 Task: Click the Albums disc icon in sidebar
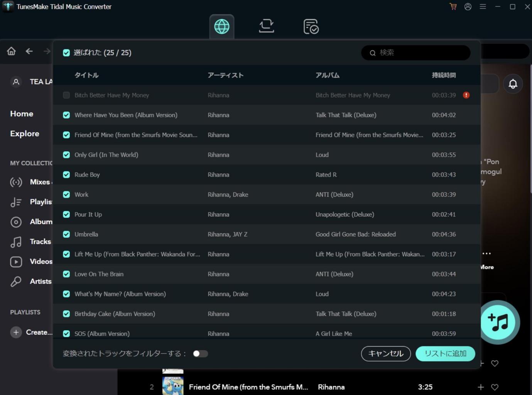pos(16,222)
